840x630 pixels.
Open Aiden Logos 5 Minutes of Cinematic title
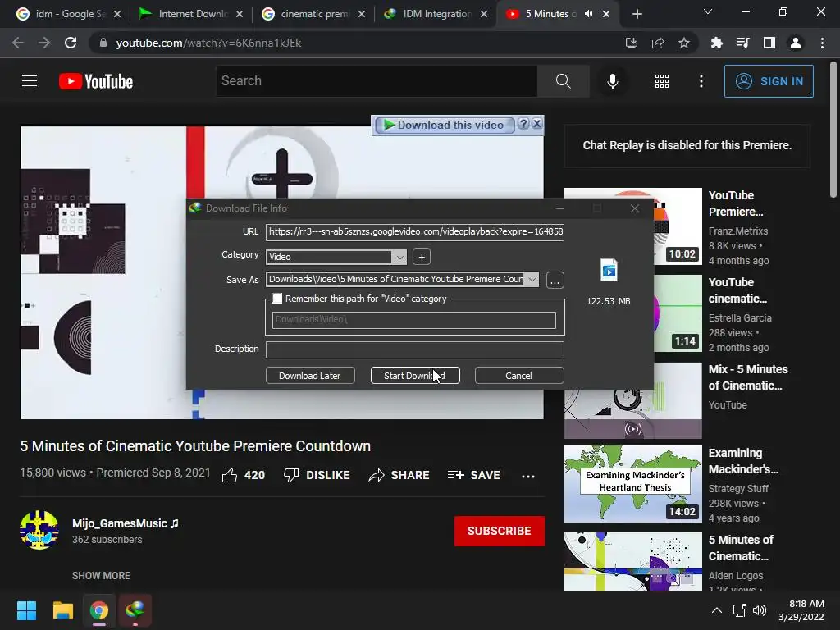tap(741, 547)
